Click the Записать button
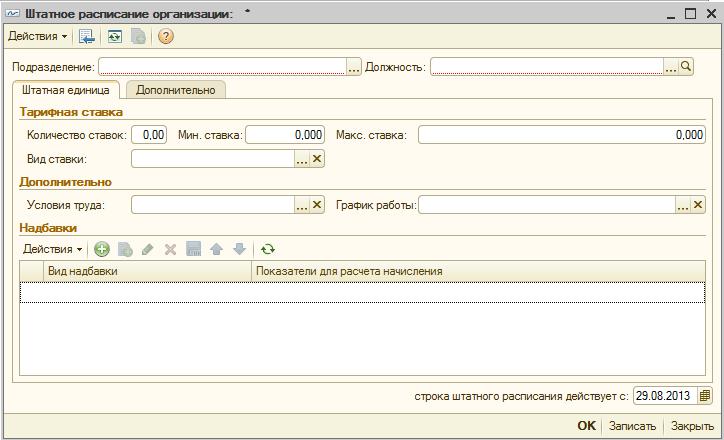This screenshot has width=724, height=440. point(632,426)
